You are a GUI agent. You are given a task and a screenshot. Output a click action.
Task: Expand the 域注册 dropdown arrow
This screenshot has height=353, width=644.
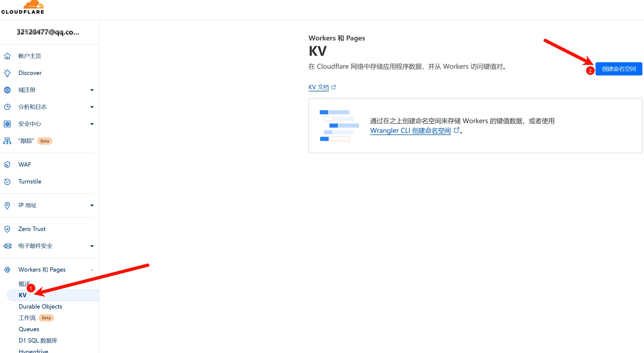point(92,90)
